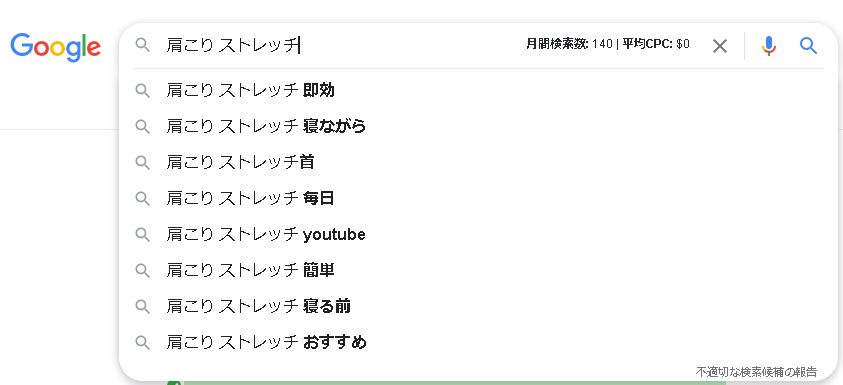Click magnifier icon beside 即効 suggestion
Screen dimensions: 843x385
142,91
